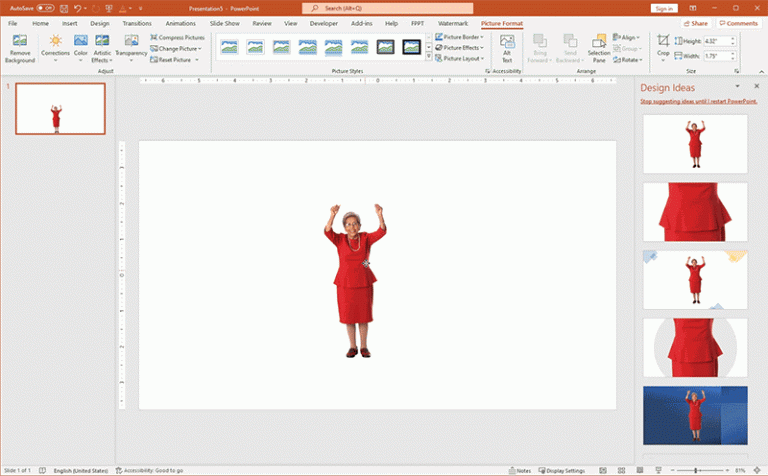Screen dimensions: 768x476
Task: Switch to Normal view icon
Action: click(x=603, y=471)
